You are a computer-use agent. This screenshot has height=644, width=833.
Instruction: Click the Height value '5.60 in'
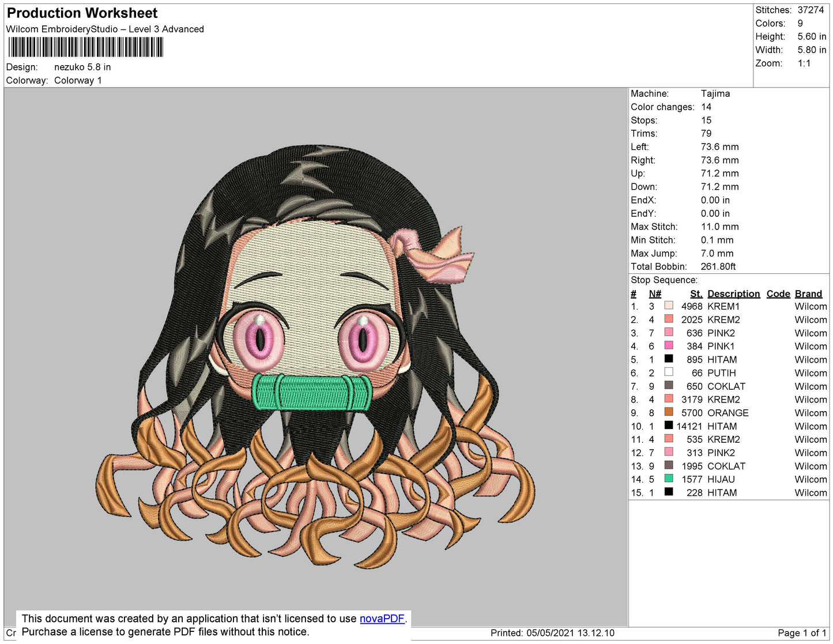[x=812, y=37]
